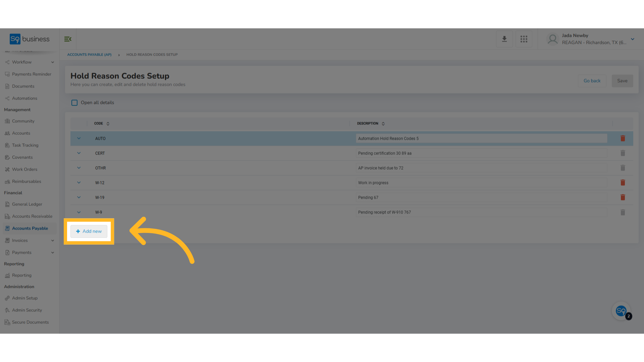This screenshot has width=644, height=362.
Task: Click the download icon in header
Action: pos(504,39)
